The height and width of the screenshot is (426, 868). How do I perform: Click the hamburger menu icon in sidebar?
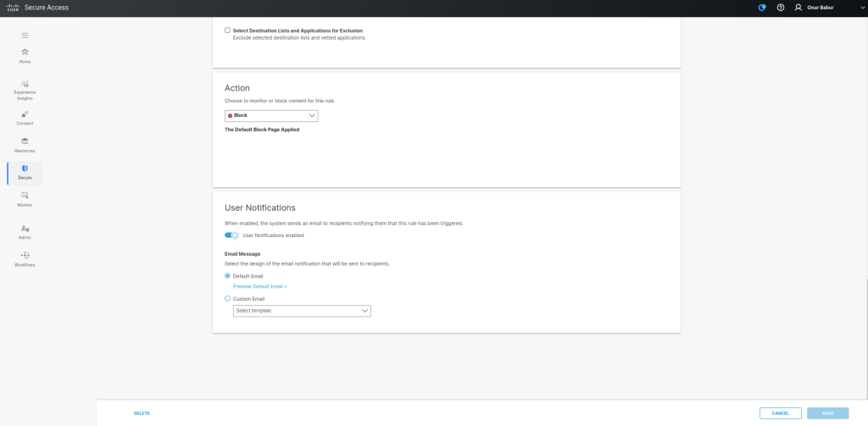coord(25,35)
